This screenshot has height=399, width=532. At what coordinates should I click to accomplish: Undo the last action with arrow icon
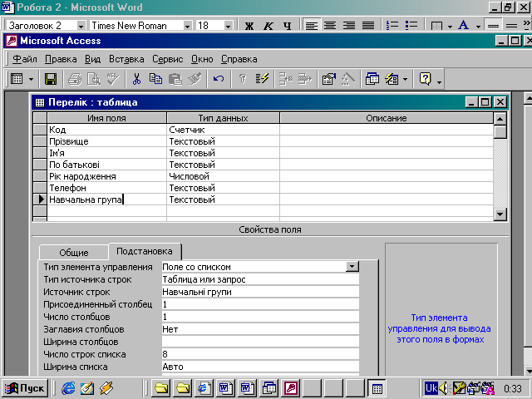coord(219,79)
